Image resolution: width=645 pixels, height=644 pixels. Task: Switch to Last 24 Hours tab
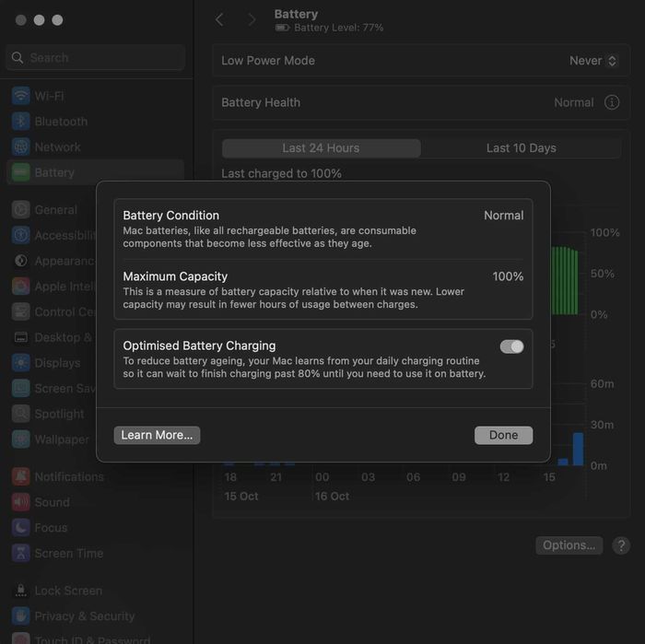pyautogui.click(x=322, y=148)
